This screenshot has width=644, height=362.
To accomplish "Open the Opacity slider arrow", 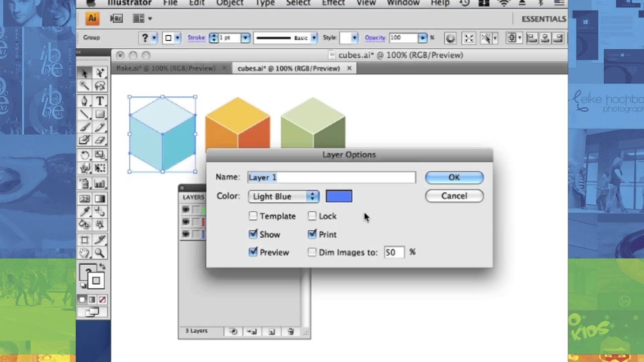I will click(423, 38).
